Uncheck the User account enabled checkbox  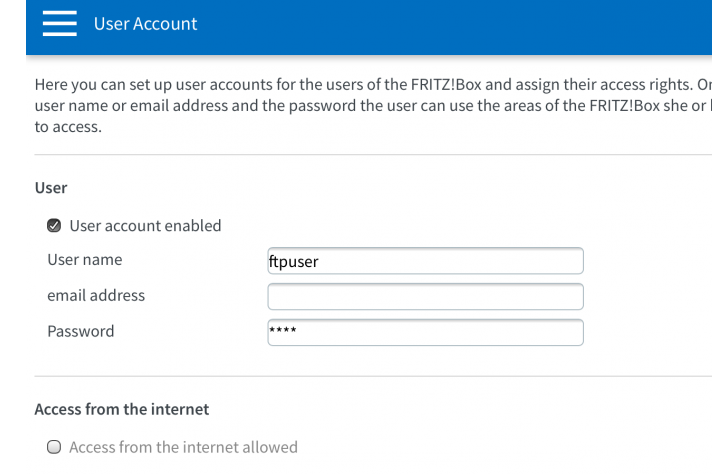click(54, 226)
